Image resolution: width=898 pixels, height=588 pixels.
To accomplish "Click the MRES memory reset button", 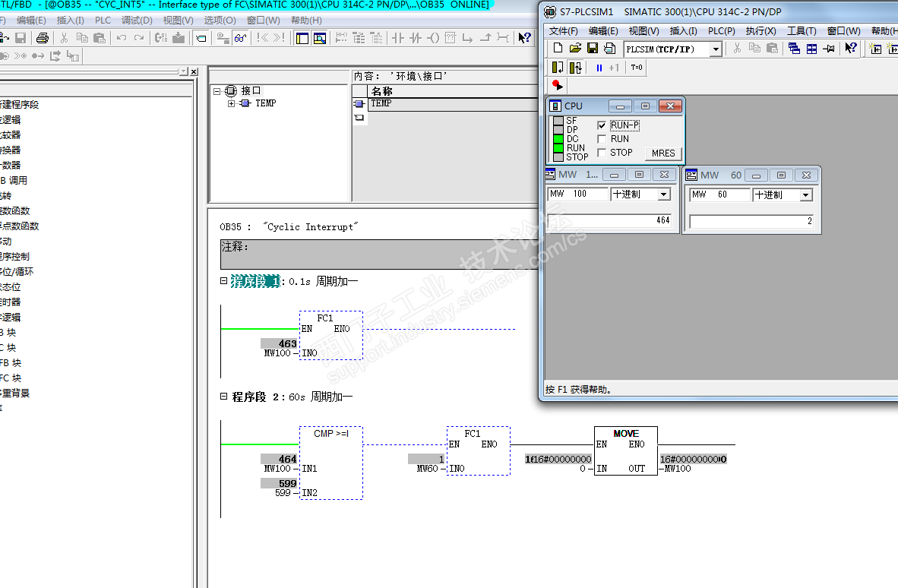I will (x=663, y=153).
